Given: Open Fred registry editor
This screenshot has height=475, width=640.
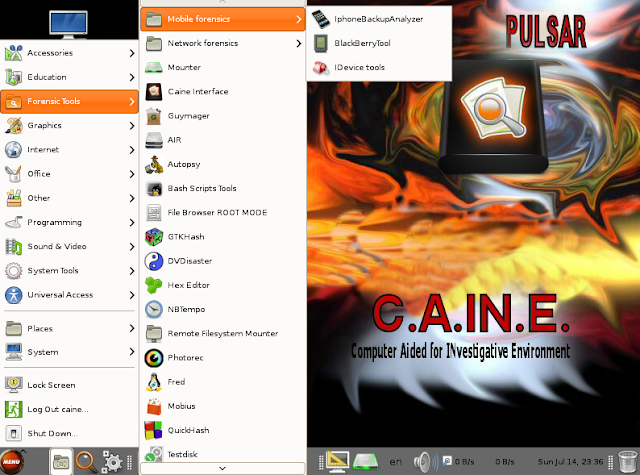Looking at the screenshot, I should pyautogui.click(x=222, y=382).
